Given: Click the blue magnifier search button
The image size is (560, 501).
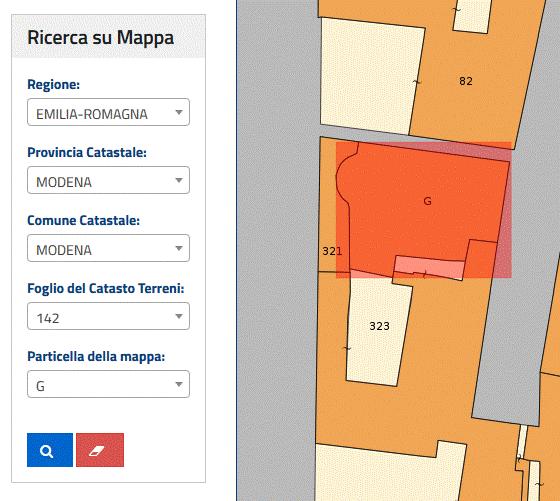Looking at the screenshot, I should (x=50, y=450).
